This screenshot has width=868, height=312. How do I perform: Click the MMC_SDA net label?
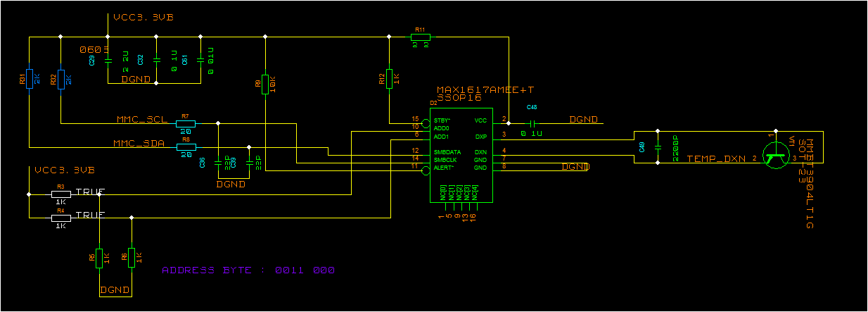point(139,143)
